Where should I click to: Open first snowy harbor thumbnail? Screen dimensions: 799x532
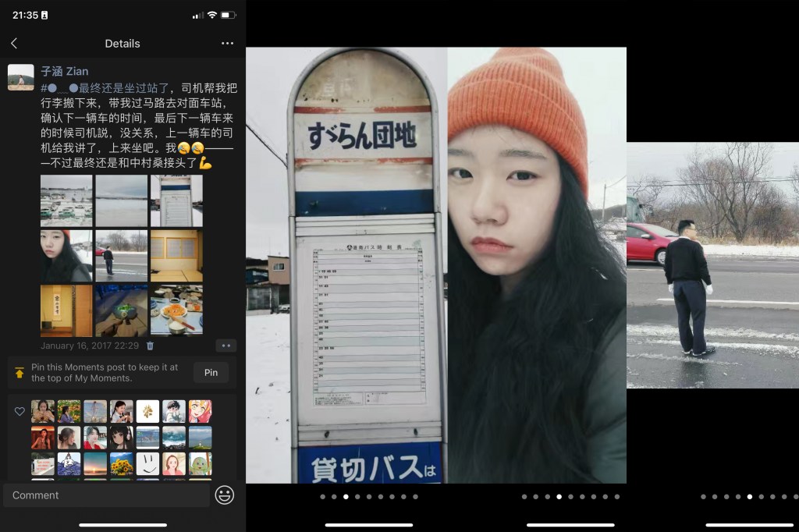(66, 200)
